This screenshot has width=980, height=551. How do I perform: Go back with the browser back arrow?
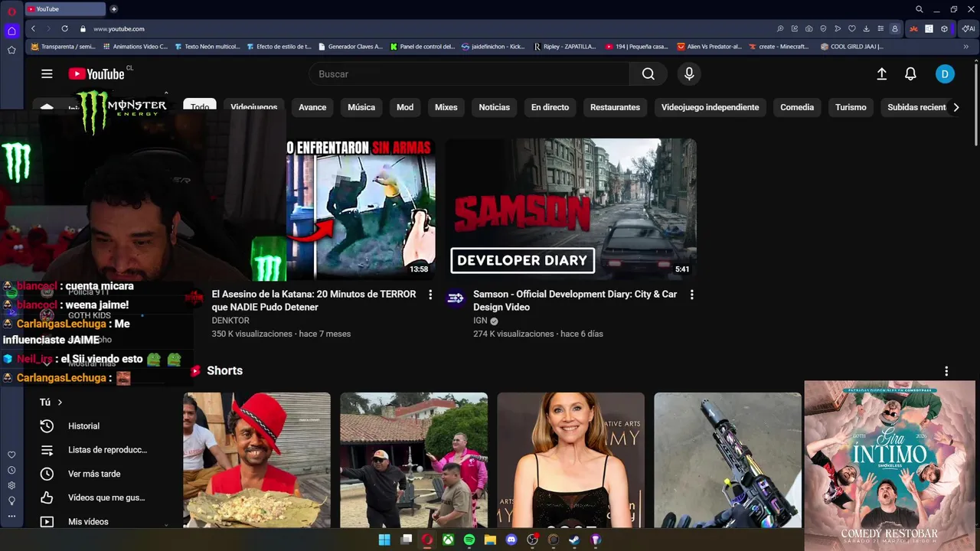pos(33,28)
